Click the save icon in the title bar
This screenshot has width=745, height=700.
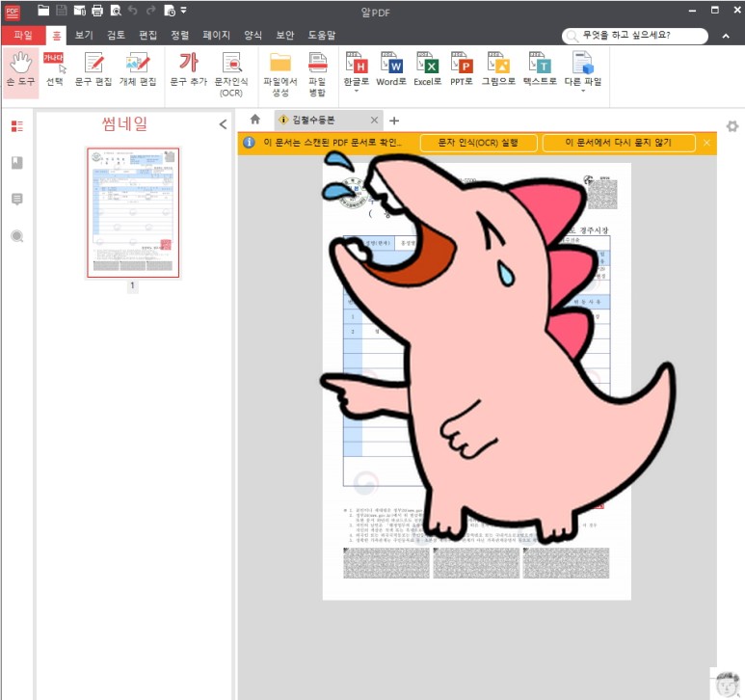(x=62, y=11)
